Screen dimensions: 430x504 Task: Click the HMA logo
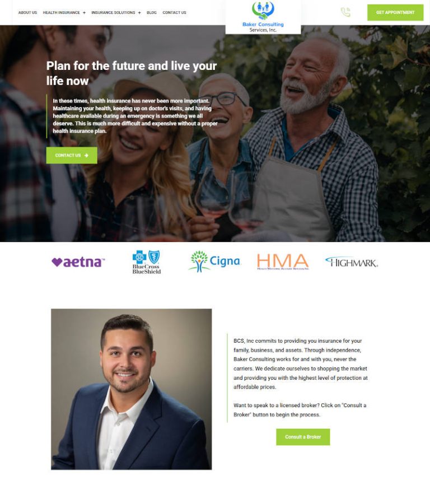click(283, 262)
